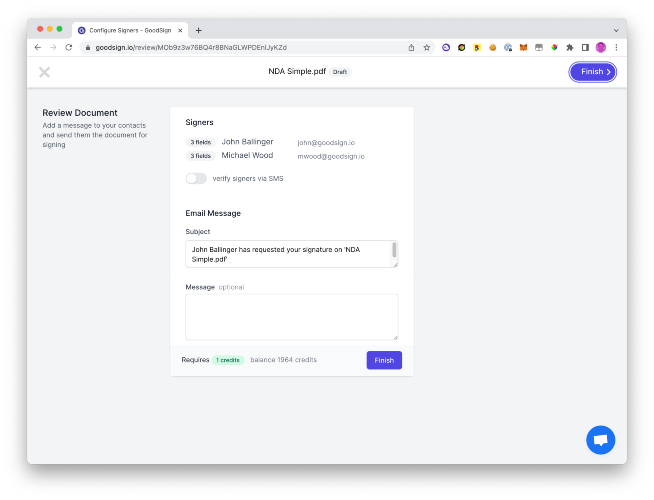Open the Chrome three-dot menu
The image size is (654, 500).
pos(616,48)
